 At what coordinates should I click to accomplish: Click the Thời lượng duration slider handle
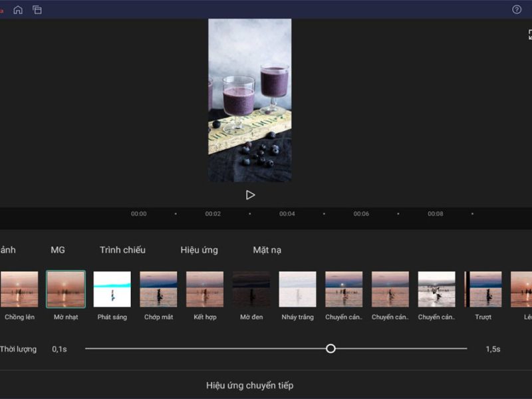pos(331,348)
